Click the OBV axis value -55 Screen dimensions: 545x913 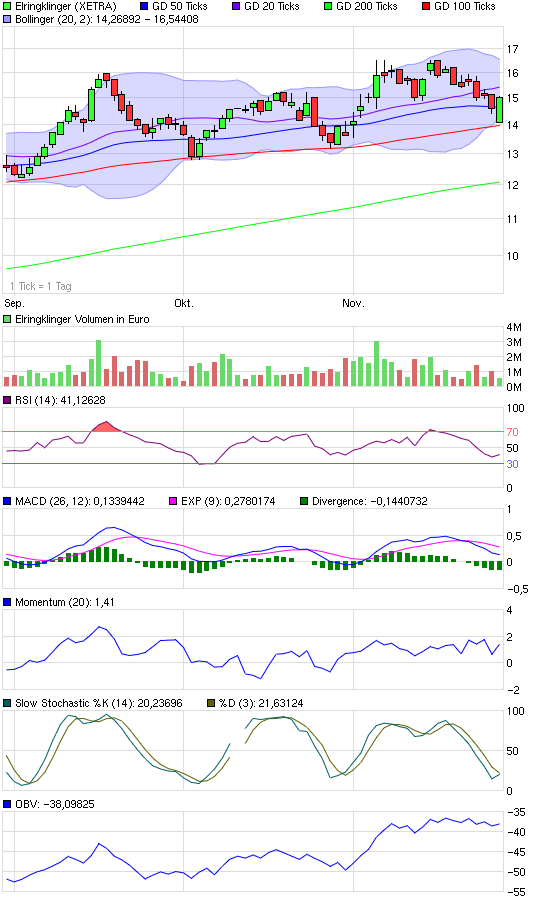click(x=516, y=892)
